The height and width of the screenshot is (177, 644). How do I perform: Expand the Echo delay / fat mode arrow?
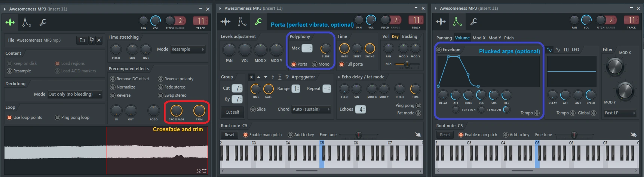point(339,77)
